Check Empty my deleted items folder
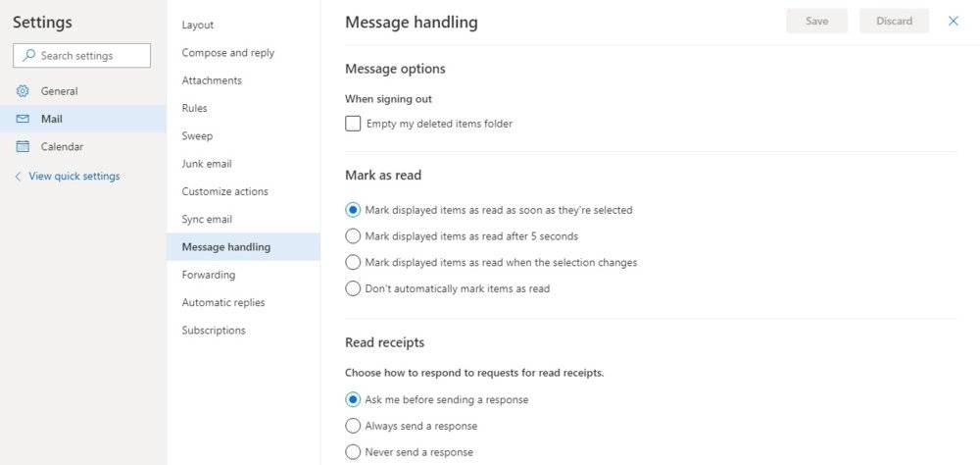The width and height of the screenshot is (980, 465). pyautogui.click(x=353, y=124)
